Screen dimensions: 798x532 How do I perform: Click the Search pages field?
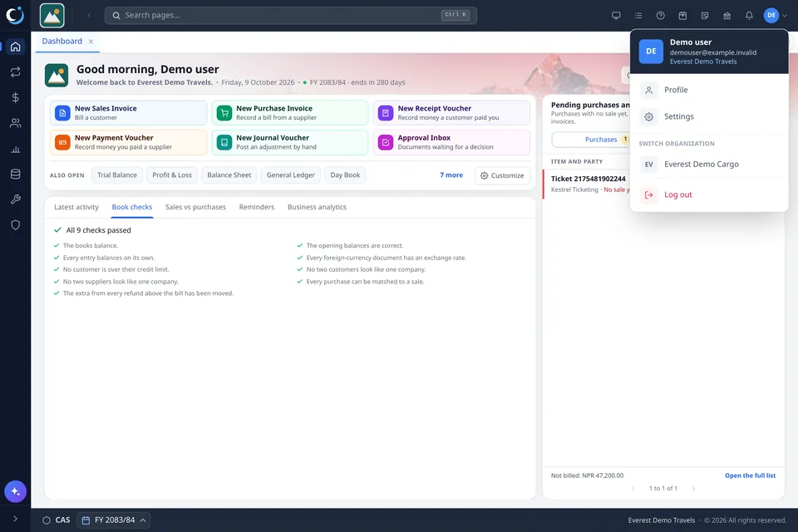pos(291,15)
